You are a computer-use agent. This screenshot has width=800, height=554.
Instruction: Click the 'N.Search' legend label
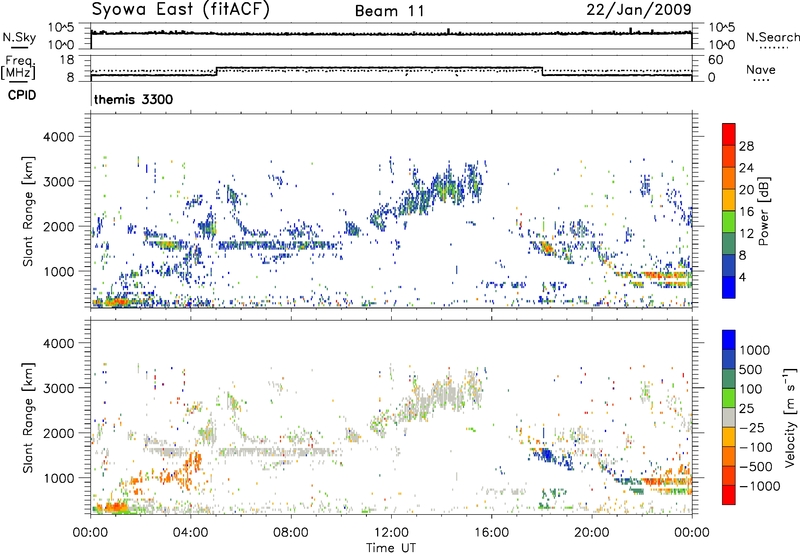click(x=773, y=37)
